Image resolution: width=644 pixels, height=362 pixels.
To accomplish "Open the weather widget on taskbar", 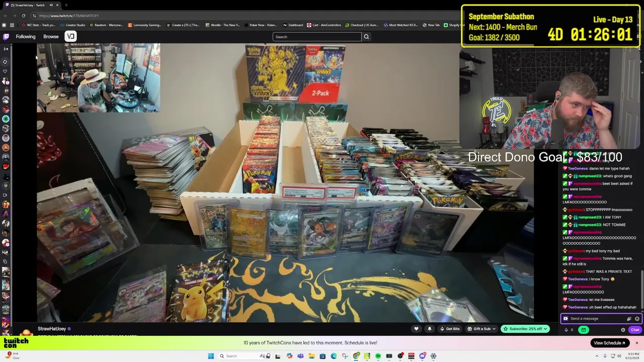I will 12,356.
